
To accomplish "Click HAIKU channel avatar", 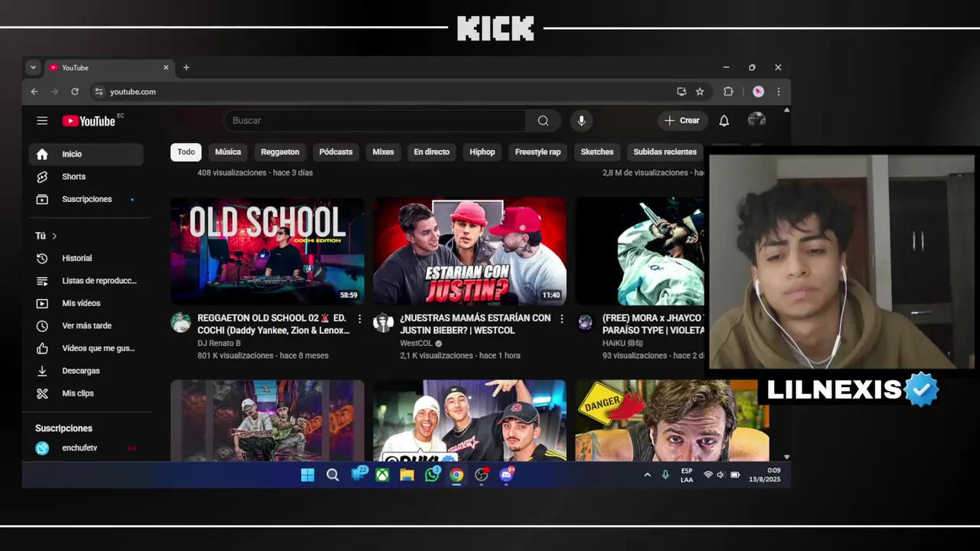I will (585, 322).
